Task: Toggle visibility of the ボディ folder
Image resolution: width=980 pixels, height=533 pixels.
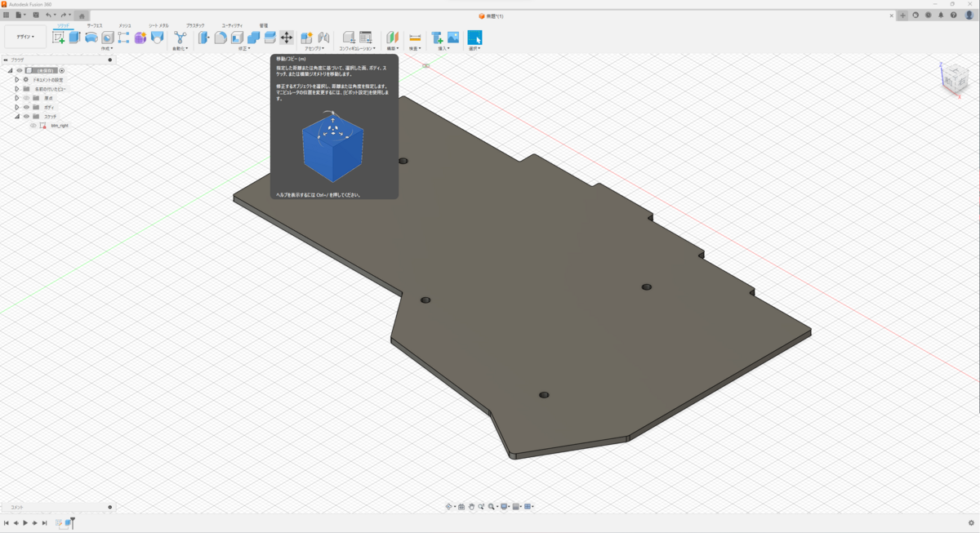Action: click(26, 107)
